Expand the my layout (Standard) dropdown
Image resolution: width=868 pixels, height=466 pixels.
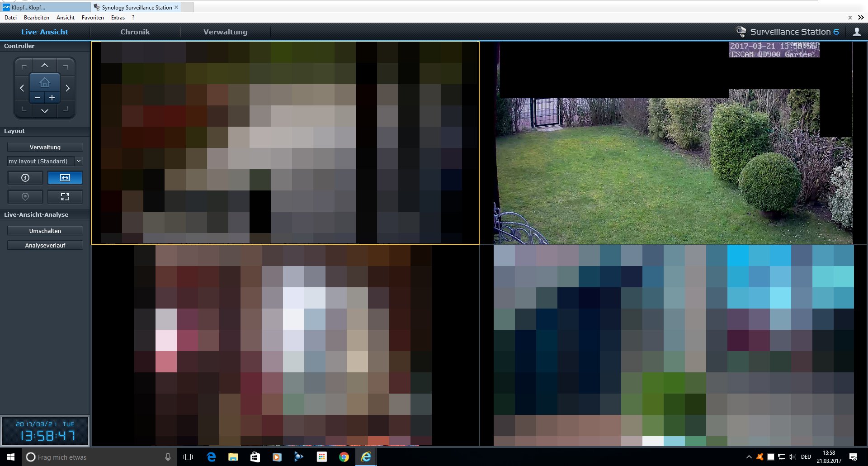pos(78,161)
